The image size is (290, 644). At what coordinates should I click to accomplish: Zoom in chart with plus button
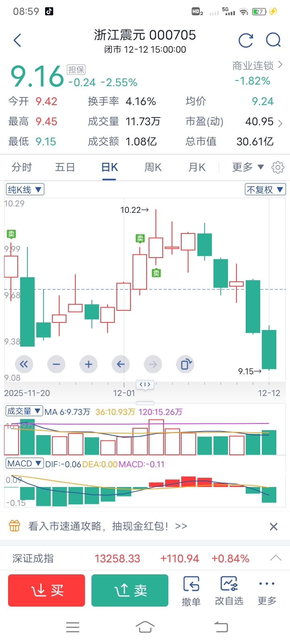tap(88, 364)
